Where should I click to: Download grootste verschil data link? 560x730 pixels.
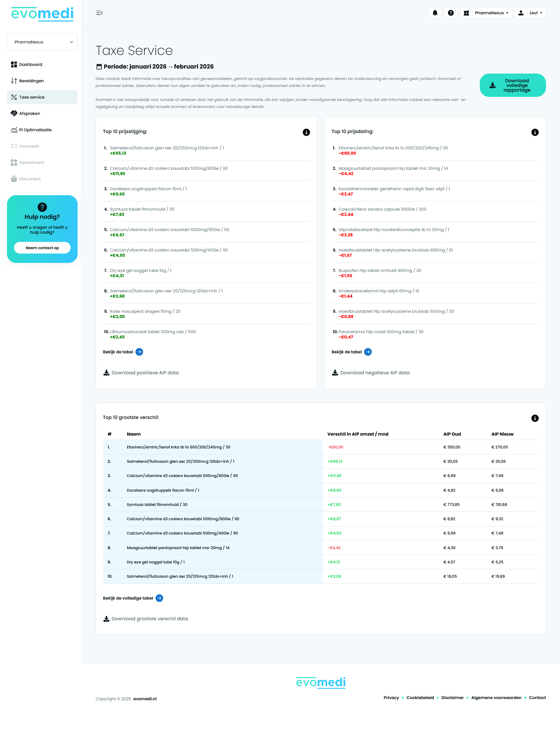pos(149,619)
